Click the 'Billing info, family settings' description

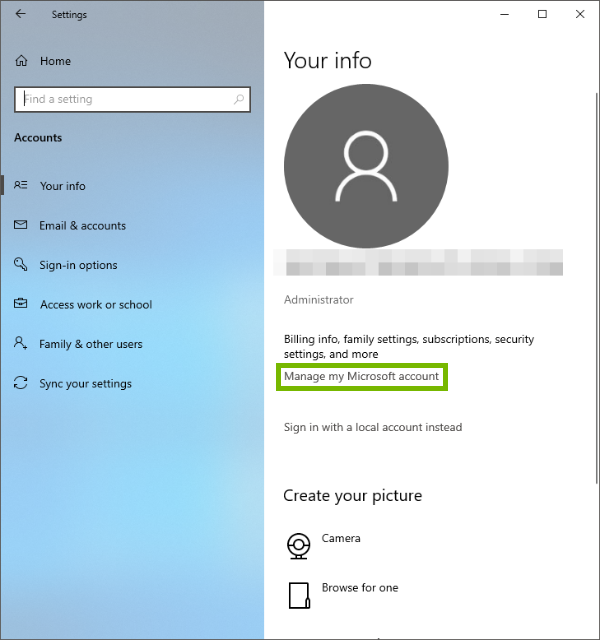coord(409,347)
